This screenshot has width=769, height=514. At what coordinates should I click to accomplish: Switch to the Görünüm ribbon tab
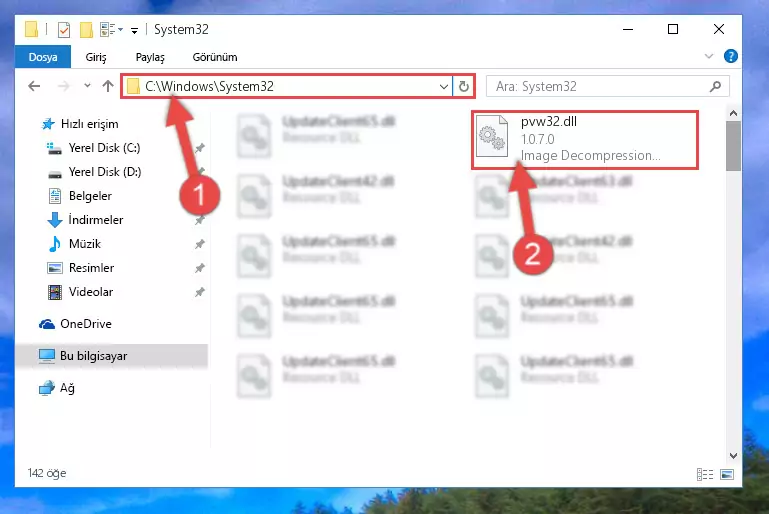[x=215, y=57]
